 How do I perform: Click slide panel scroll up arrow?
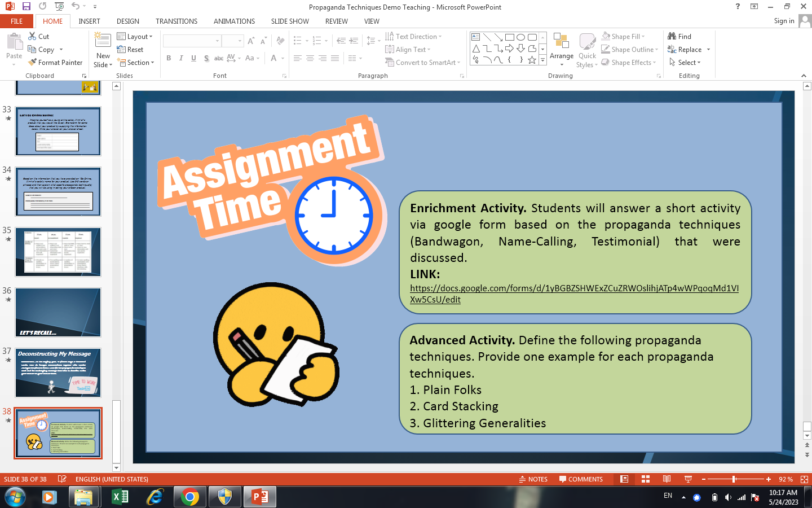(x=116, y=86)
